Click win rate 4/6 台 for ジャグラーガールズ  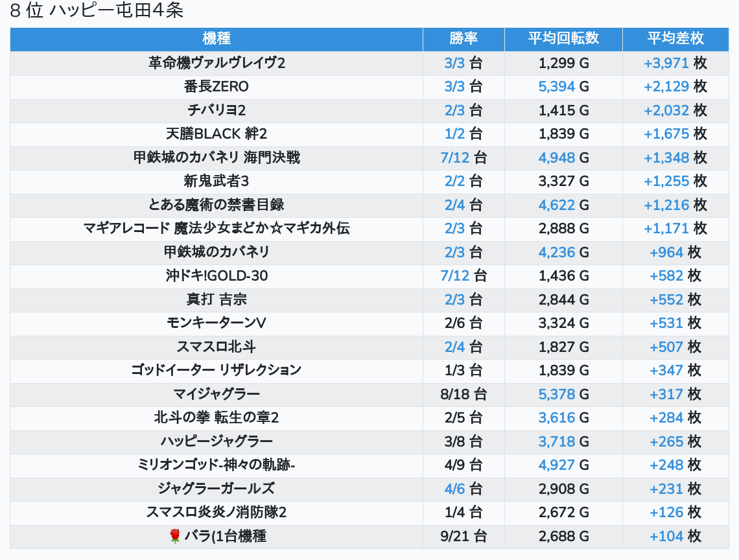[463, 489]
